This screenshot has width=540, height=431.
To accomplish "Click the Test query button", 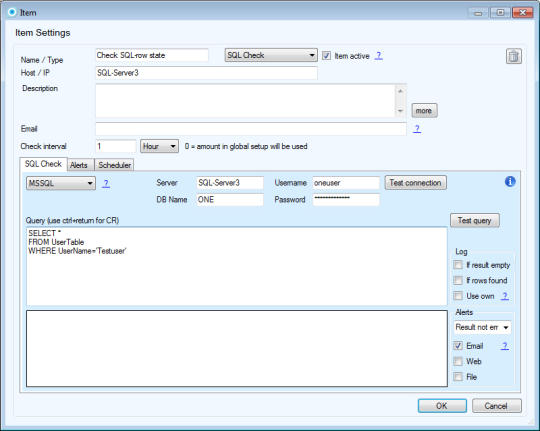I will (x=475, y=220).
